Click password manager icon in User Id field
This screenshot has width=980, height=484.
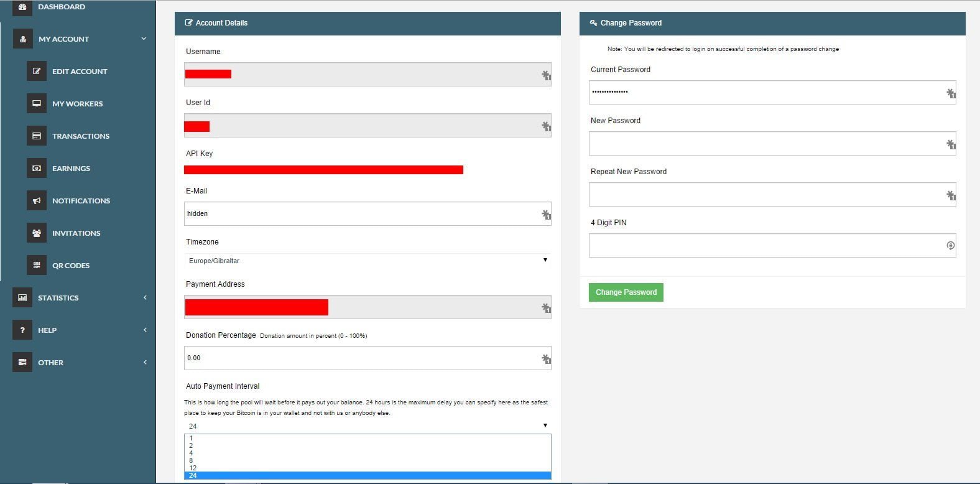(x=546, y=126)
